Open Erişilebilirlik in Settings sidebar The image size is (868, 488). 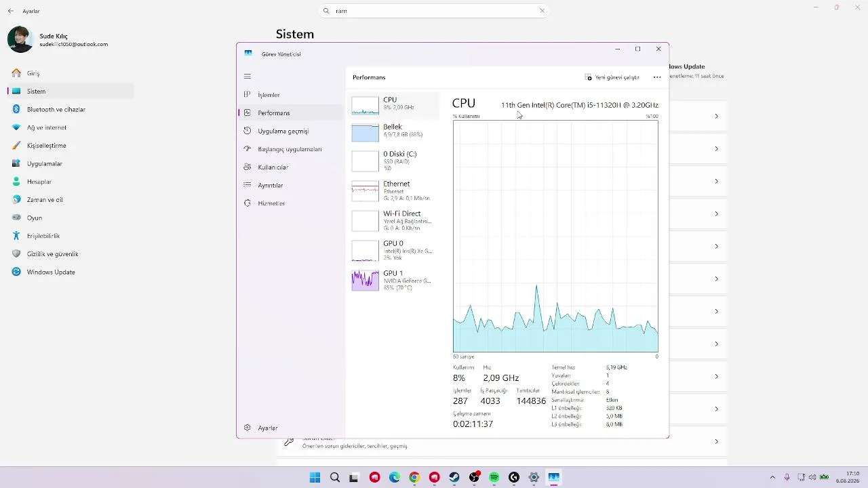point(71,236)
